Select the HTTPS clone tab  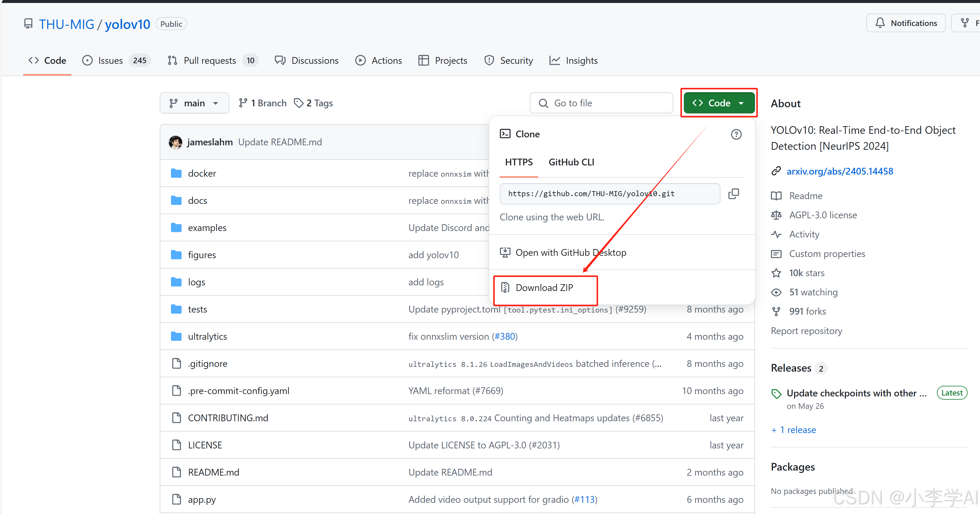(518, 162)
